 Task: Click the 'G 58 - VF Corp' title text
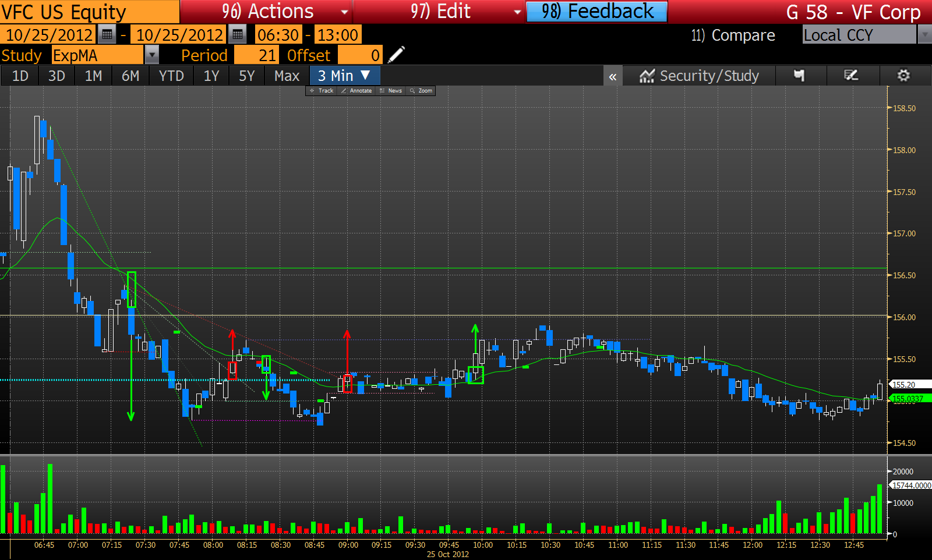pyautogui.click(x=853, y=12)
